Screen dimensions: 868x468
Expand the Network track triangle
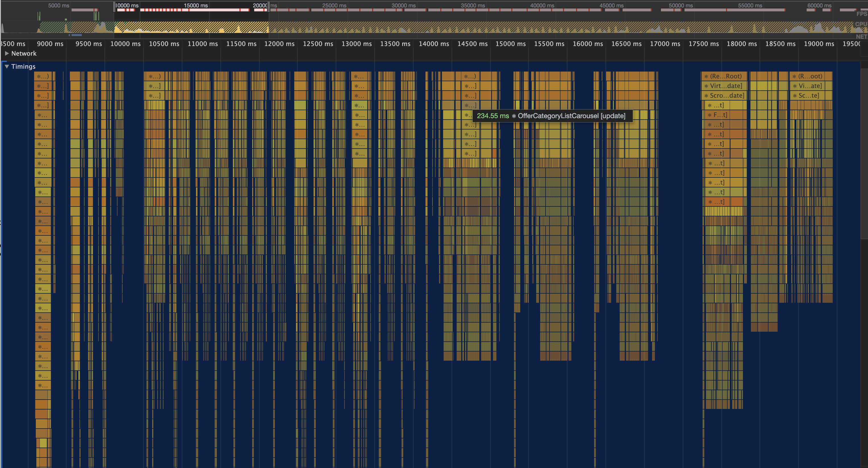coord(7,53)
